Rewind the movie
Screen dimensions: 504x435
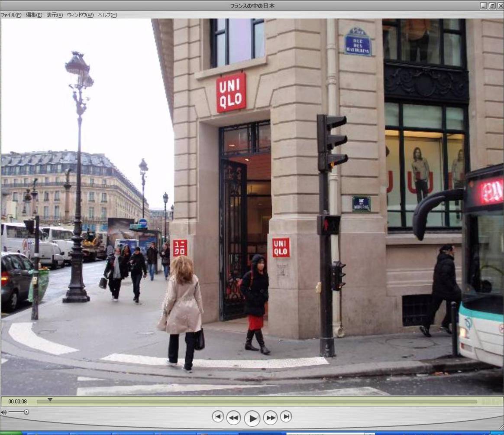[x=233, y=418]
